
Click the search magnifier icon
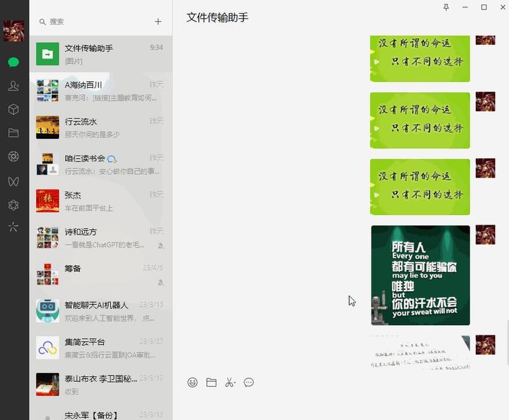point(42,22)
